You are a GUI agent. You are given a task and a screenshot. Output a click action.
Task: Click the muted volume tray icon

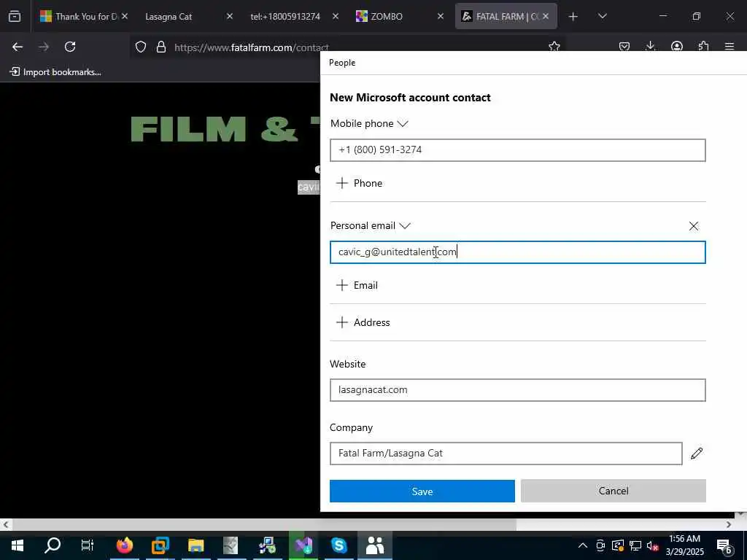652,545
